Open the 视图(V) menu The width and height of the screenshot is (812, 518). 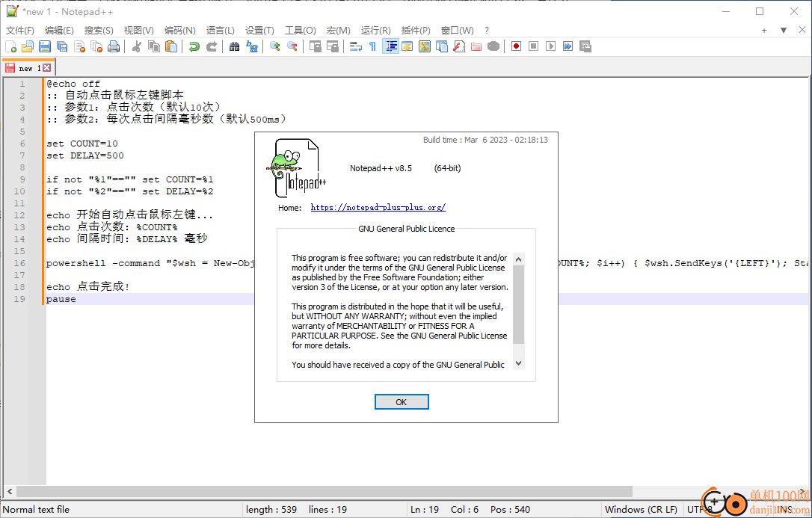pos(139,31)
